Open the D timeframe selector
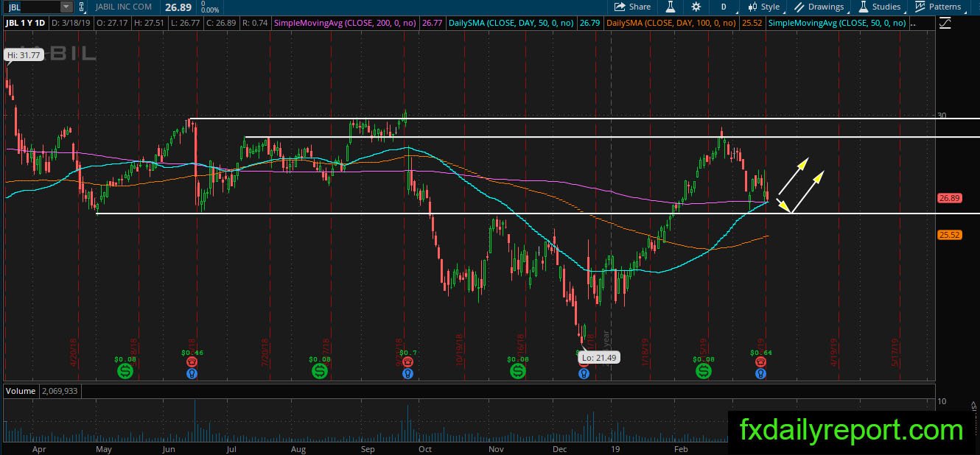The image size is (980, 455). pyautogui.click(x=724, y=7)
